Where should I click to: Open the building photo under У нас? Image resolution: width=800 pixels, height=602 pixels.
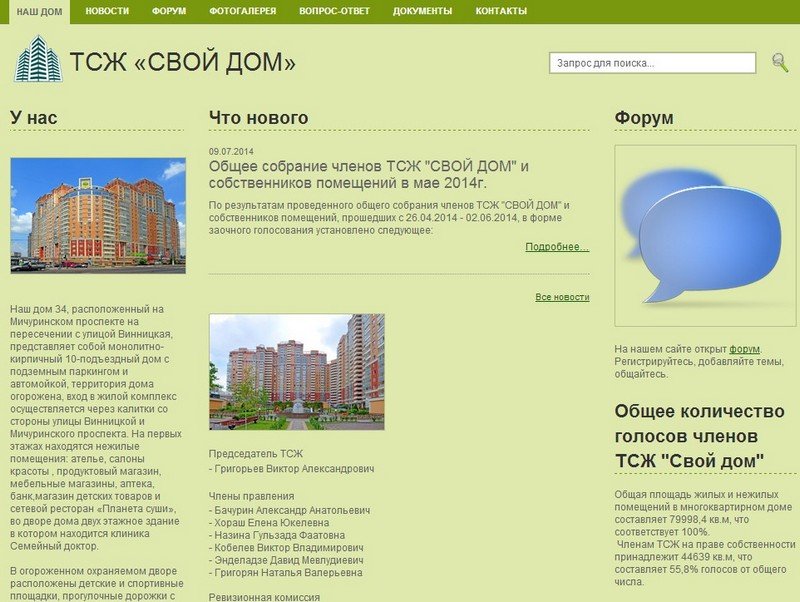coord(98,215)
